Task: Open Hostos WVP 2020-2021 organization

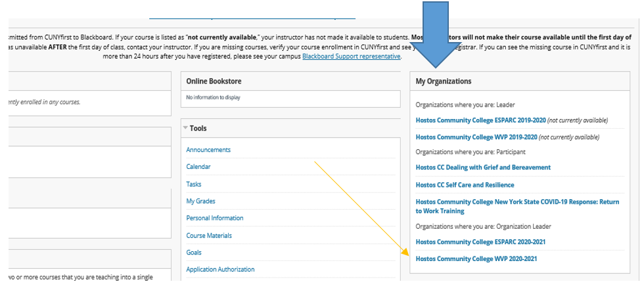Action: click(x=476, y=259)
